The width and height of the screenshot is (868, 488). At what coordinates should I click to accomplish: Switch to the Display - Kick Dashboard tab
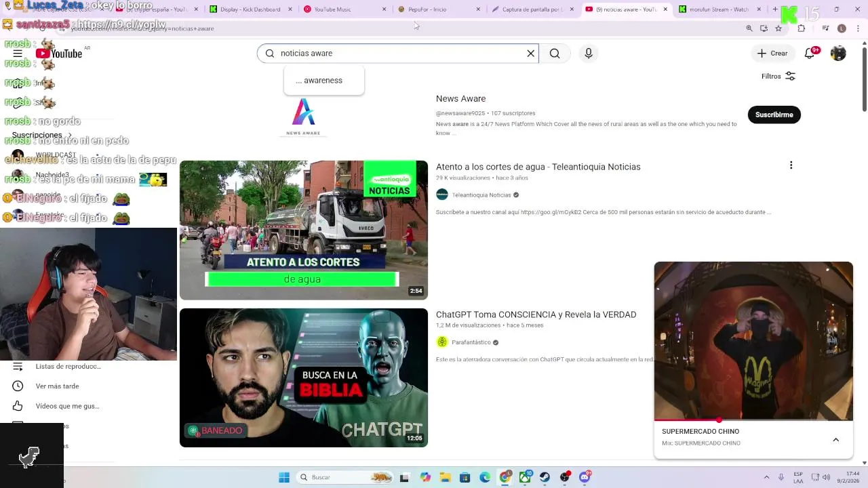pyautogui.click(x=250, y=9)
